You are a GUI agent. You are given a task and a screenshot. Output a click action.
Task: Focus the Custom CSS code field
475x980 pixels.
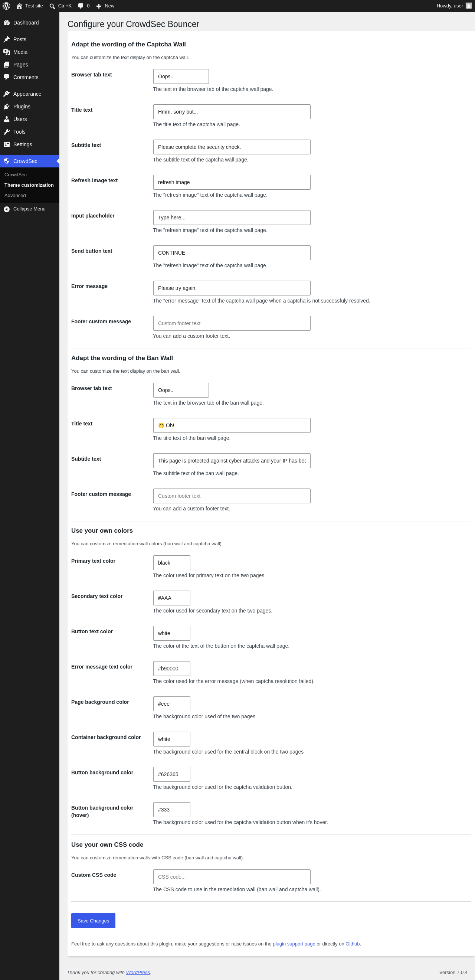[232, 876]
